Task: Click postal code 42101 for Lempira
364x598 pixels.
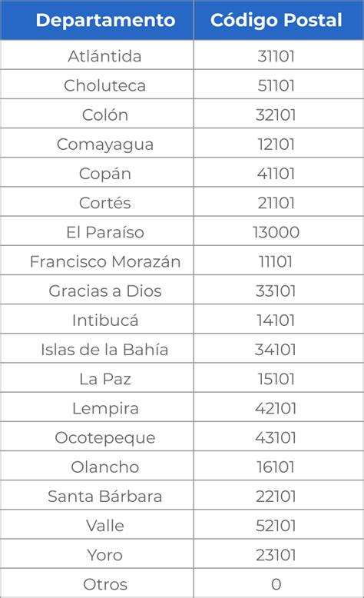Action: 276,408
